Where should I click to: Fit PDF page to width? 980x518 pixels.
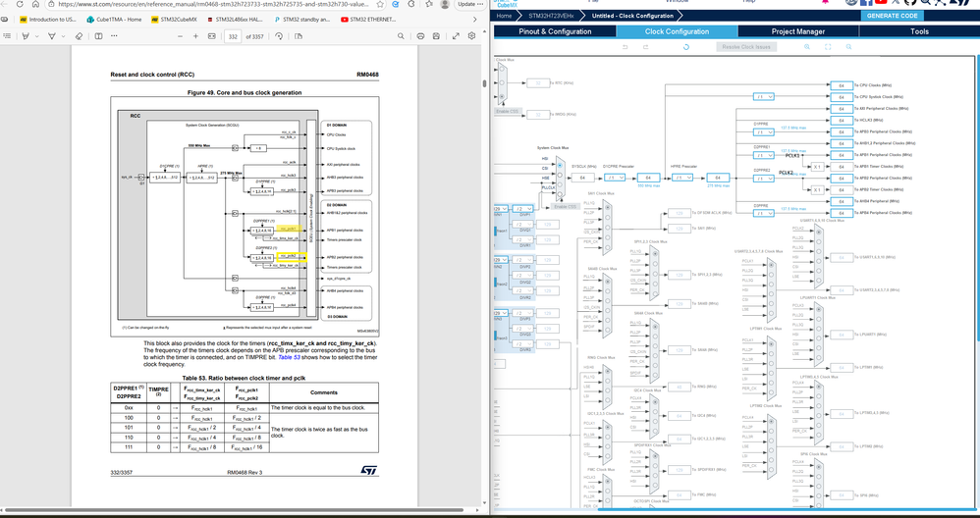(212, 36)
